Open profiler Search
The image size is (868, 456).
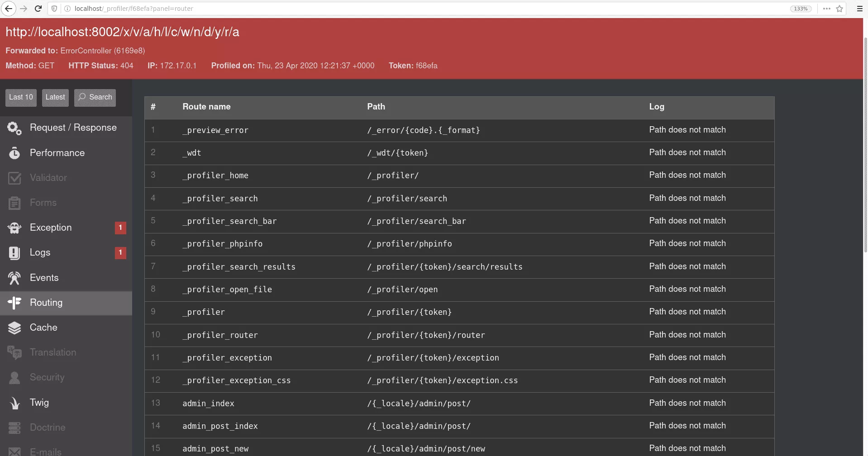coord(95,97)
